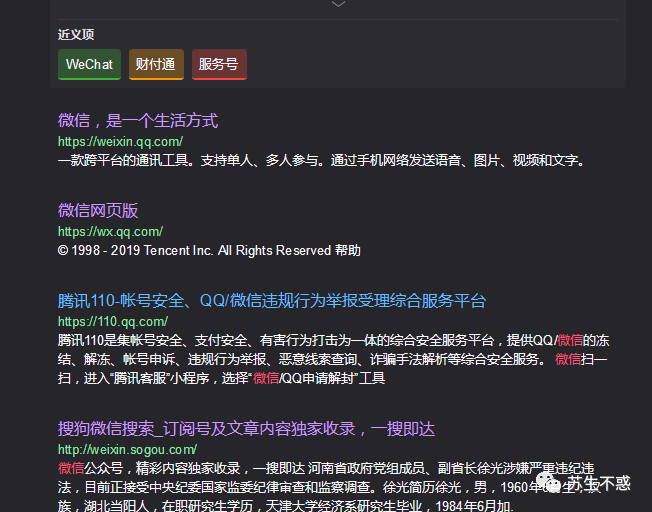Open the URL https://weixin.qq.com/

point(120,142)
